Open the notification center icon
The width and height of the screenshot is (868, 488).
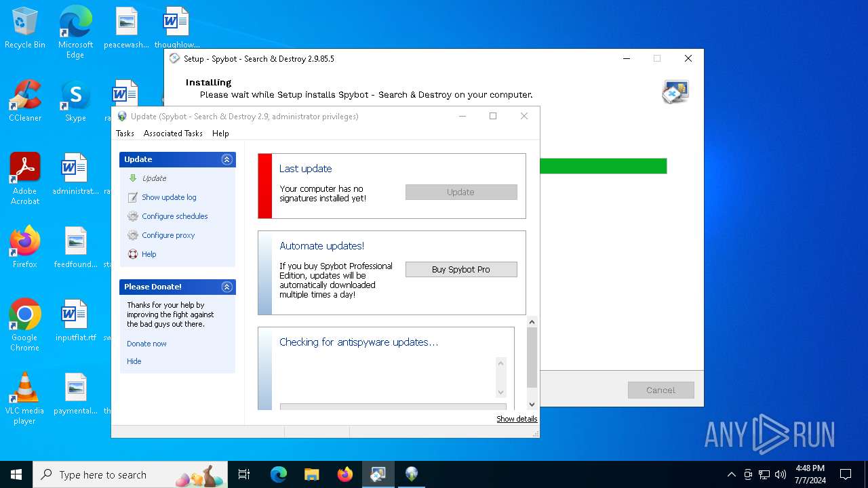tap(846, 474)
